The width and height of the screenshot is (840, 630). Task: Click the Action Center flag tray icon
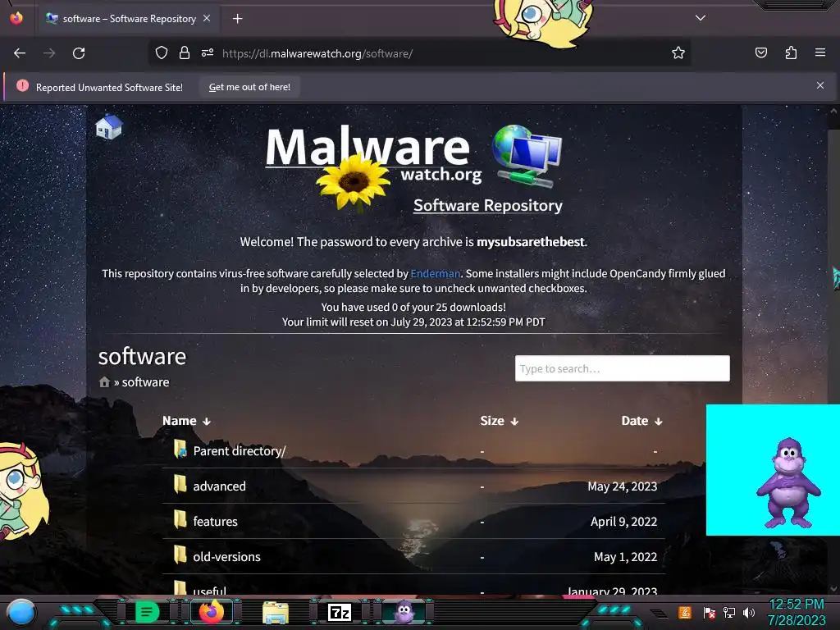(709, 612)
